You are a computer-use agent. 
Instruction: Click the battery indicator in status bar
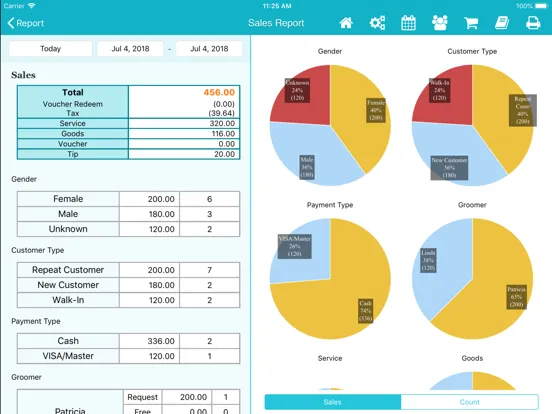[x=541, y=6]
